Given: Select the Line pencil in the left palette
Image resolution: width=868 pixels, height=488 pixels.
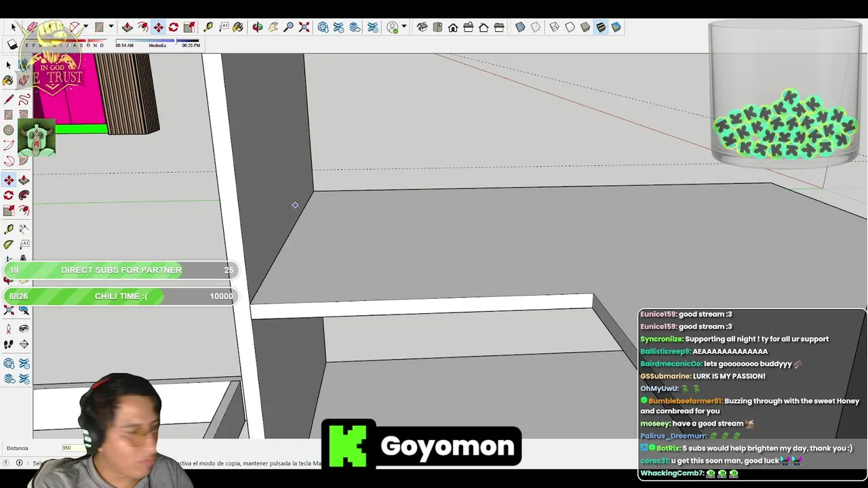Looking at the screenshot, I should (x=8, y=100).
